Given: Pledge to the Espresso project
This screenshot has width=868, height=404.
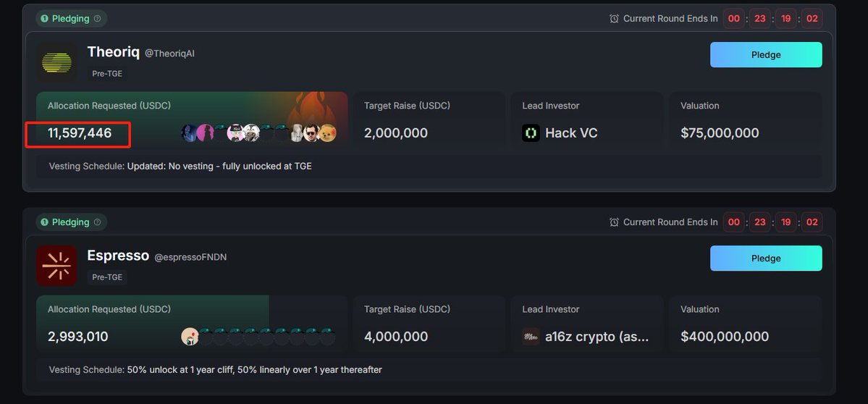Looking at the screenshot, I should click(x=766, y=258).
